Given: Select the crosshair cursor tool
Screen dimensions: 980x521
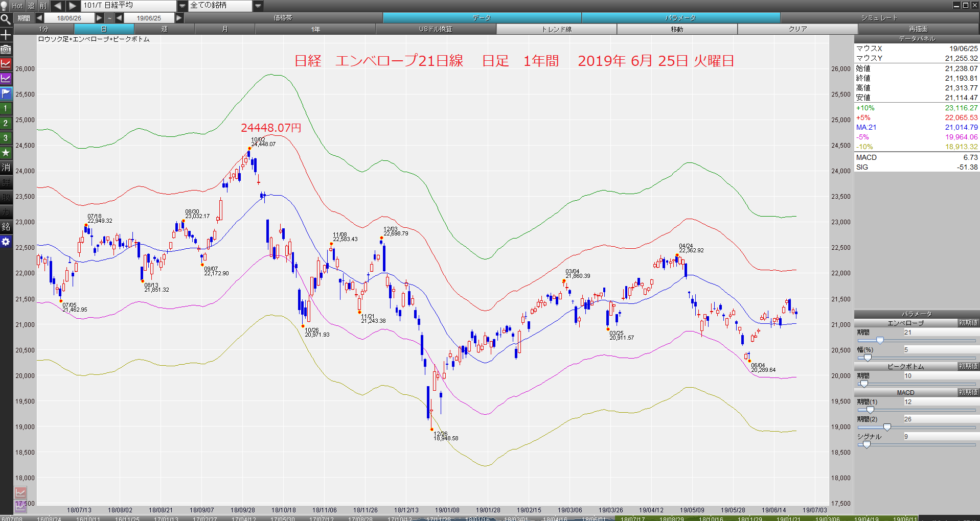Looking at the screenshot, I should 6,34.
